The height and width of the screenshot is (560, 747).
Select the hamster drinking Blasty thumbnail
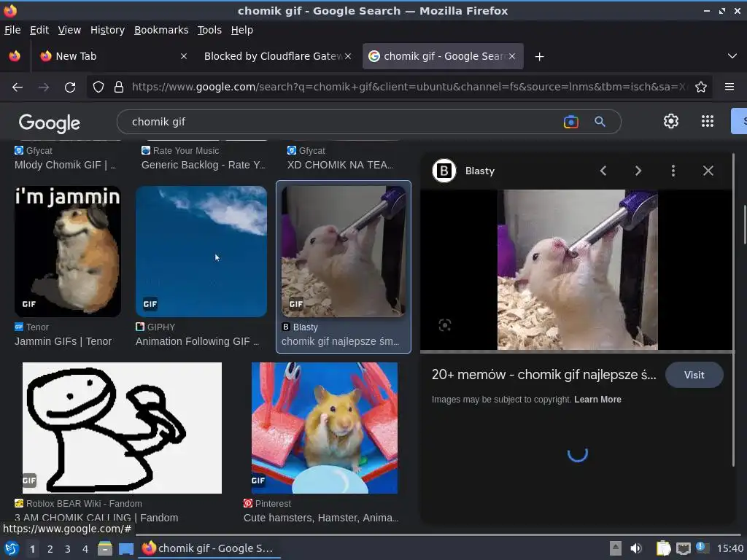tap(344, 252)
